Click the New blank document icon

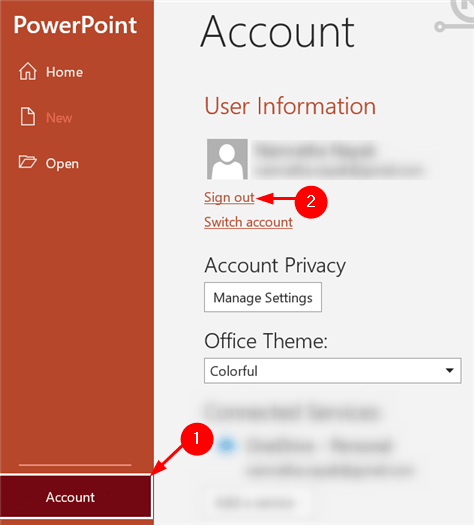coord(27,117)
